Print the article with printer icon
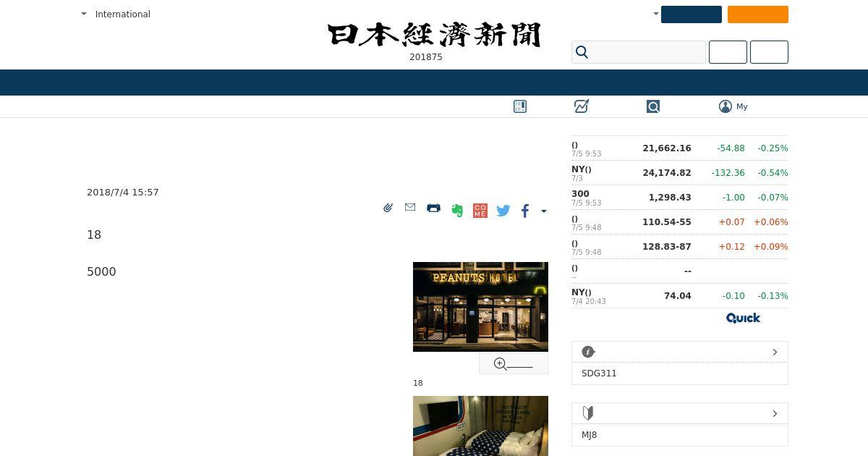The height and width of the screenshot is (456, 868). click(433, 208)
